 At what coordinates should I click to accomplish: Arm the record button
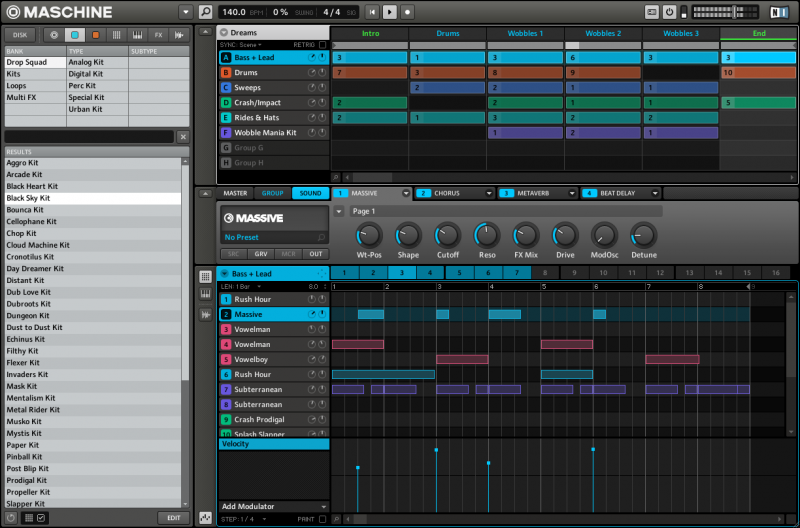[407, 12]
